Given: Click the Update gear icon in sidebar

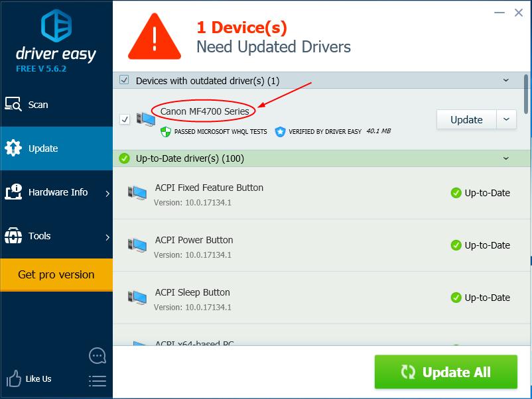Looking at the screenshot, I should tap(13, 148).
